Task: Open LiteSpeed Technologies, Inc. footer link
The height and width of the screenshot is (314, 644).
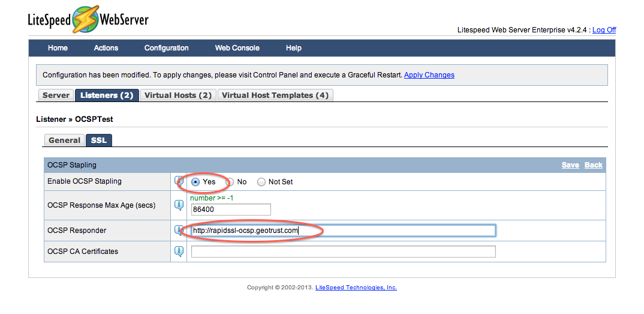Action: (x=356, y=288)
